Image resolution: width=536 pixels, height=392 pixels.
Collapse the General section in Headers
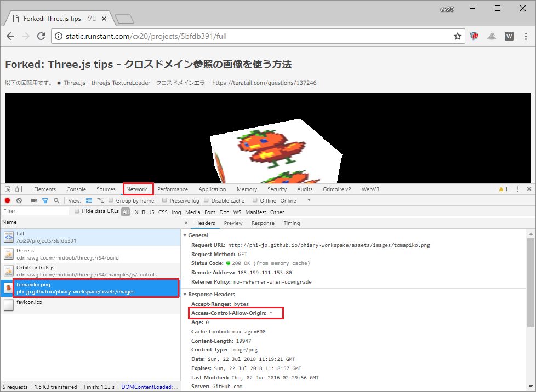(x=186, y=234)
